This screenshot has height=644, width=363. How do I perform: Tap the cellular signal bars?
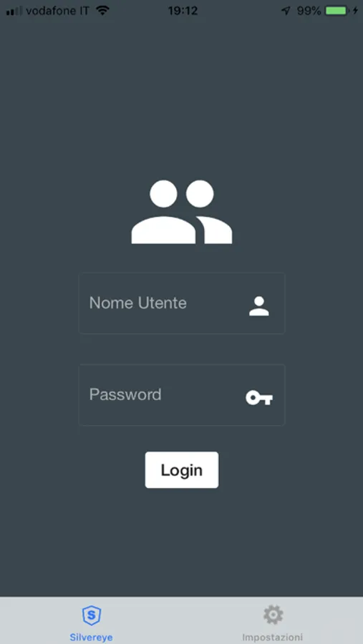(x=14, y=11)
